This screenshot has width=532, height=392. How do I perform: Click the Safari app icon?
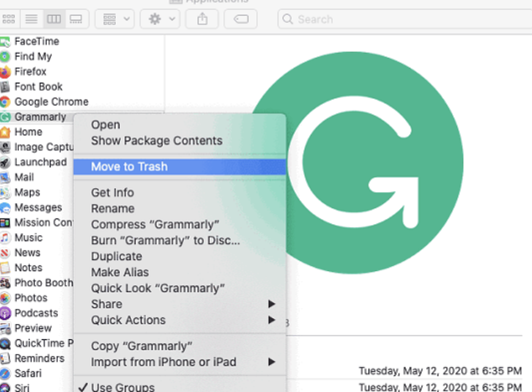click(5, 374)
